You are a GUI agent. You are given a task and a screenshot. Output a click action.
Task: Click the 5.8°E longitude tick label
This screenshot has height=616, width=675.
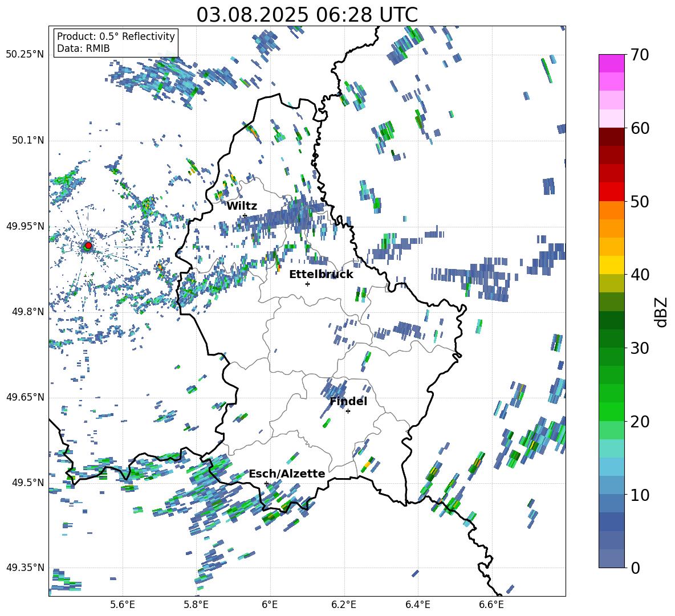[196, 605]
